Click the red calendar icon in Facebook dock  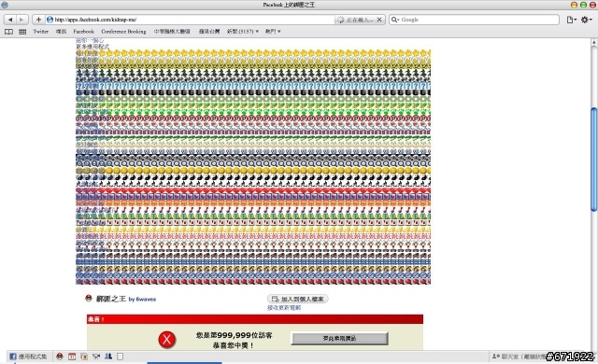[x=72, y=357]
